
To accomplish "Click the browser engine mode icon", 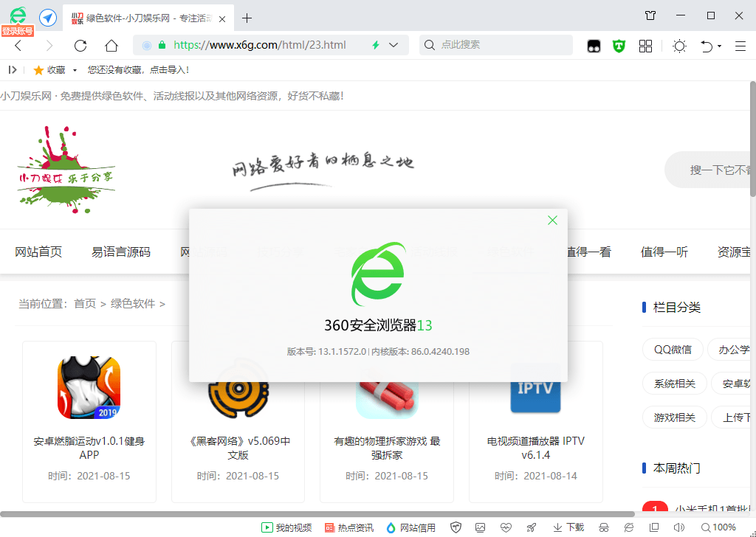I will (x=629, y=528).
